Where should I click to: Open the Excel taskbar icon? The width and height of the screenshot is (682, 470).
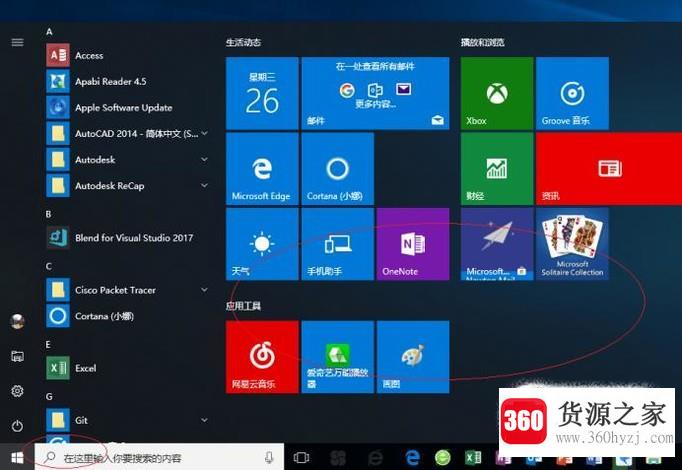point(473,457)
